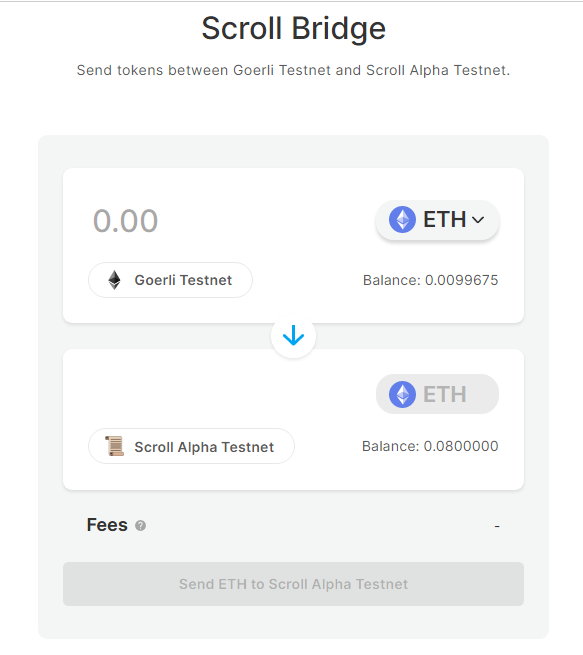Viewport: 583px width, 655px height.
Task: Open the ETH token dropdown chevron
Action: tap(478, 220)
